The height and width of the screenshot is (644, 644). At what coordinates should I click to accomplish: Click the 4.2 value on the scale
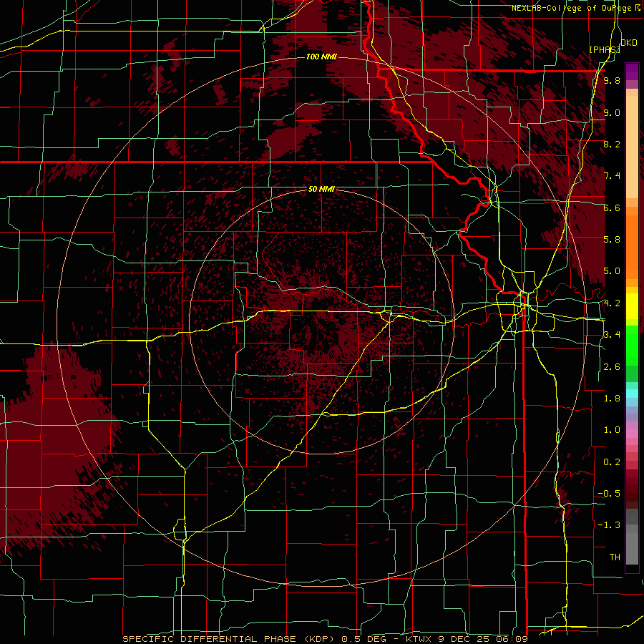612,303
